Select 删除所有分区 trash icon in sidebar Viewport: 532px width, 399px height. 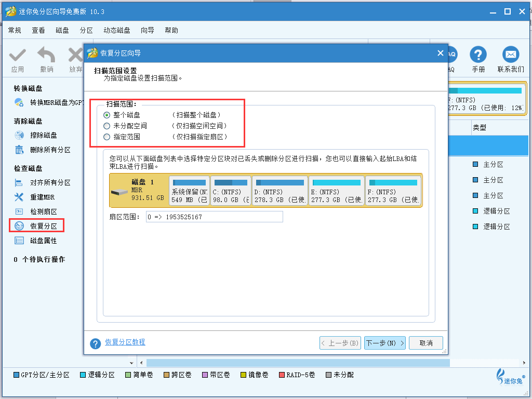(x=19, y=150)
